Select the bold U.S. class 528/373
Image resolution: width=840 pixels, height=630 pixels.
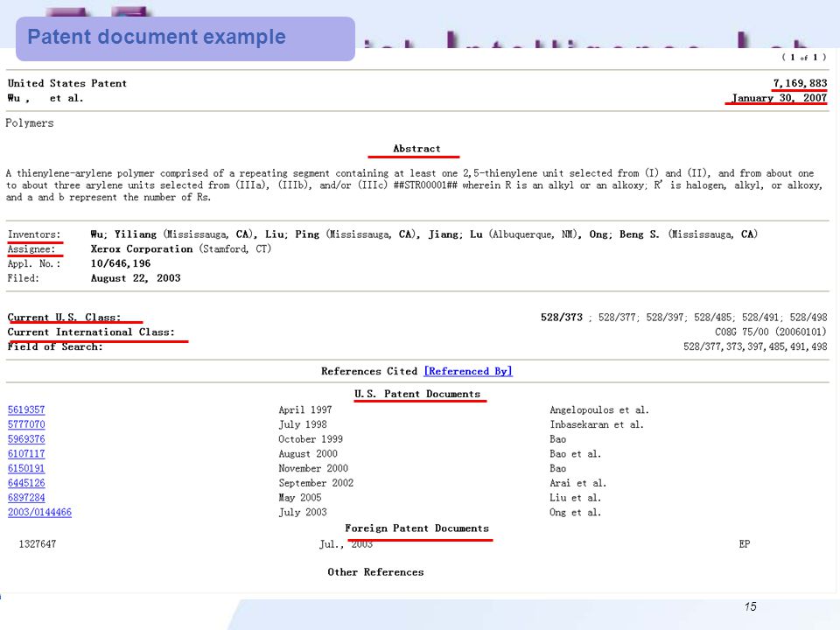click(562, 317)
